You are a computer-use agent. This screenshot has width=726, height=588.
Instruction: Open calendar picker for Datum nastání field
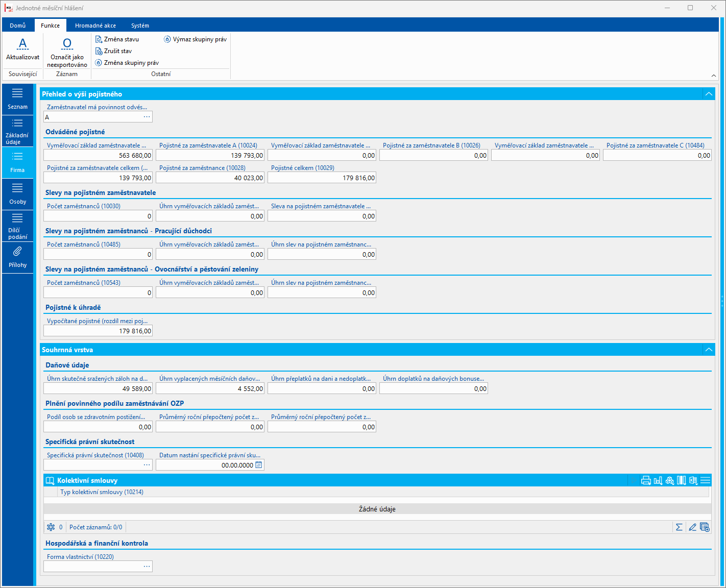[x=259, y=465]
